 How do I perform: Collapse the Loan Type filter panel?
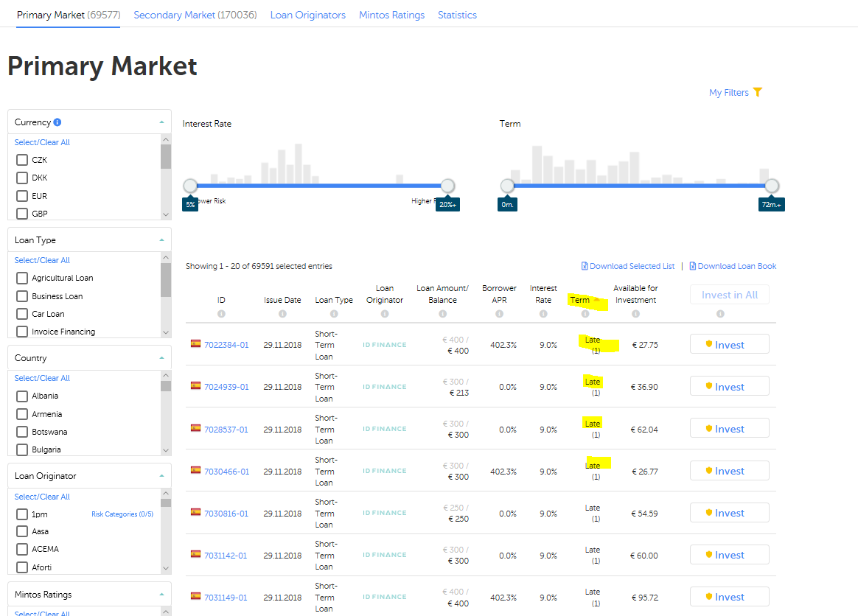(x=161, y=240)
